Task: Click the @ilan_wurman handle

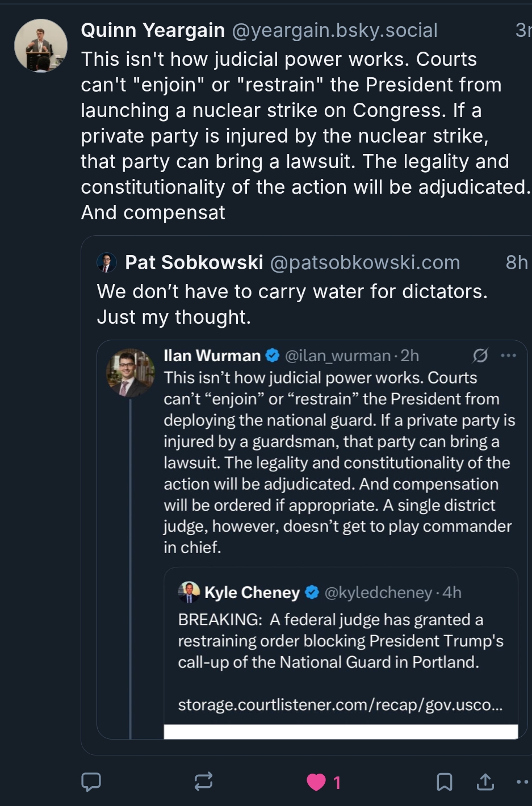Action: 337,356
